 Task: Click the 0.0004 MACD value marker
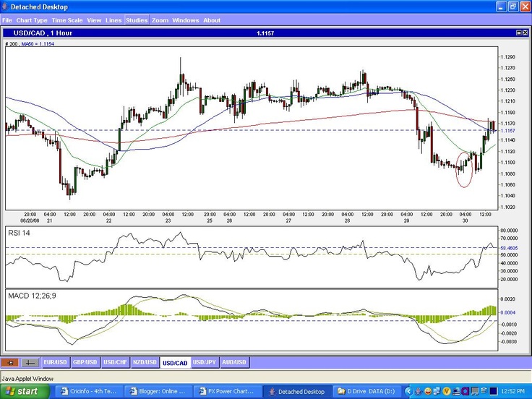point(508,312)
